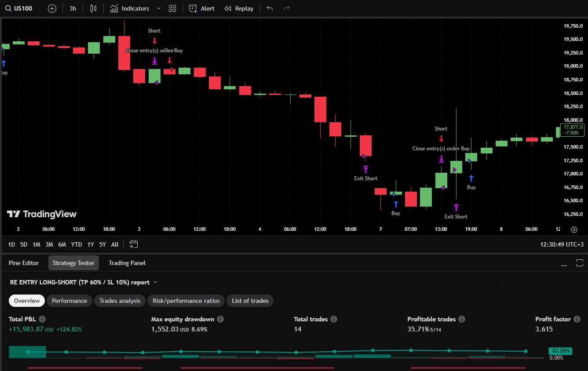Viewport: 588px width, 371px height.
Task: Minimize the bottom panel
Action: 564,263
